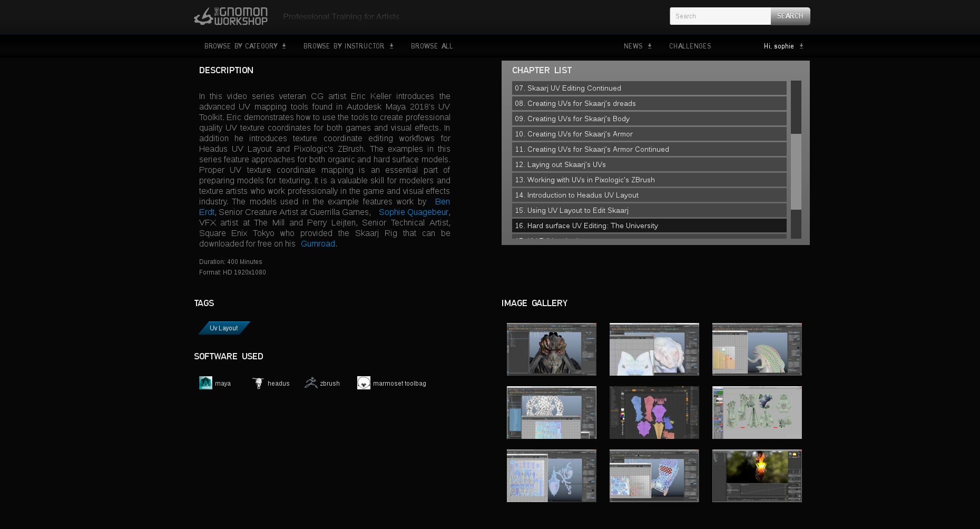Click the marmoset toolbag label
Image resolution: width=980 pixels, height=529 pixels.
click(x=399, y=384)
